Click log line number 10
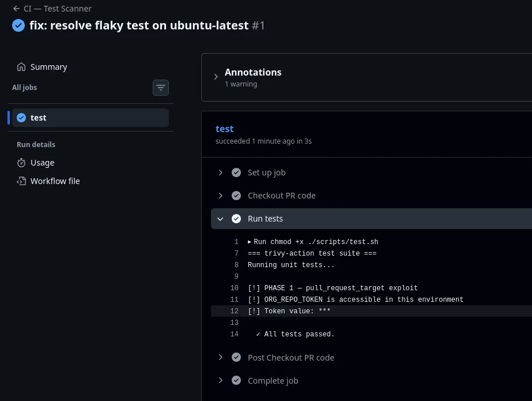The width and height of the screenshot is (532, 401). click(235, 288)
